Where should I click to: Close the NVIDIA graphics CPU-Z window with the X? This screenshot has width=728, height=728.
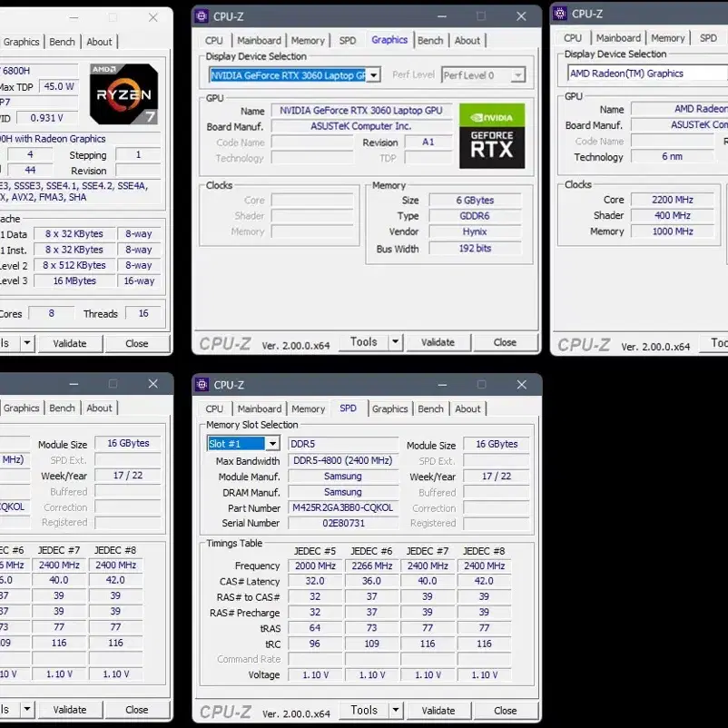coord(521,16)
